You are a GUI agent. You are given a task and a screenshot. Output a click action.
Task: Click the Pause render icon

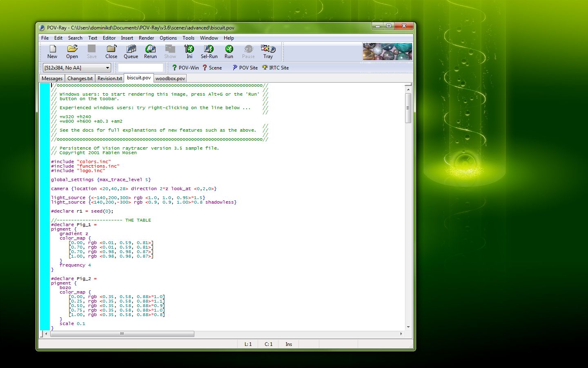[x=248, y=52]
